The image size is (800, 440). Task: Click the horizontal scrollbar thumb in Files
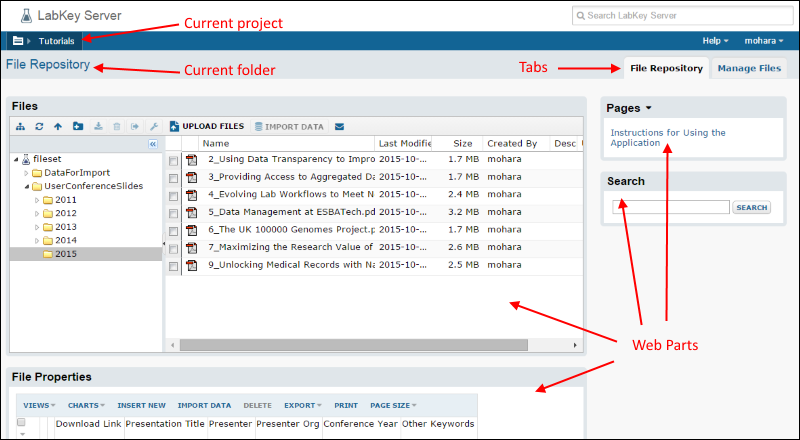[354, 346]
